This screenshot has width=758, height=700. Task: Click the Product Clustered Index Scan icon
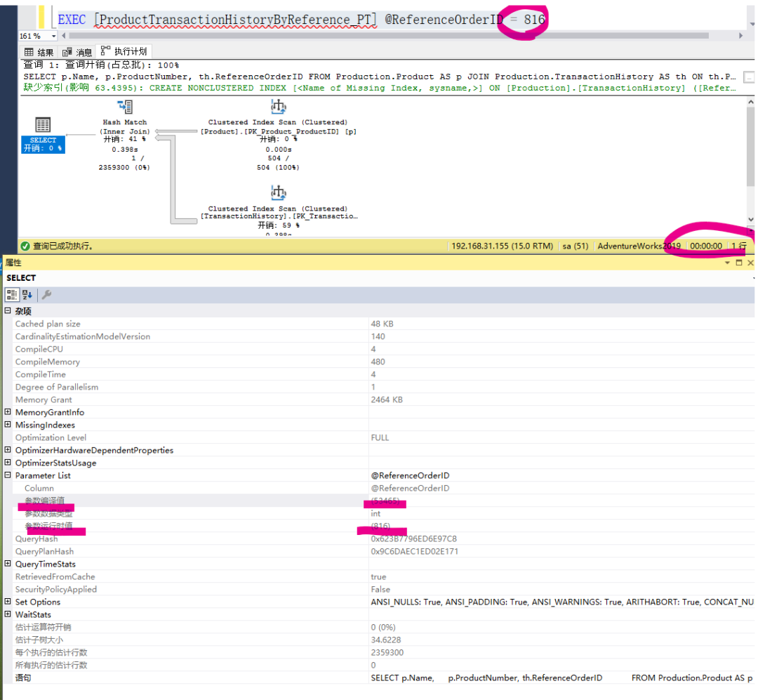click(279, 107)
